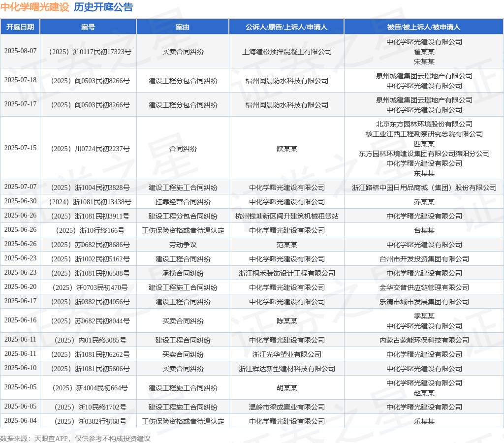Select case number 浙1081民初3911号

(x=90, y=216)
